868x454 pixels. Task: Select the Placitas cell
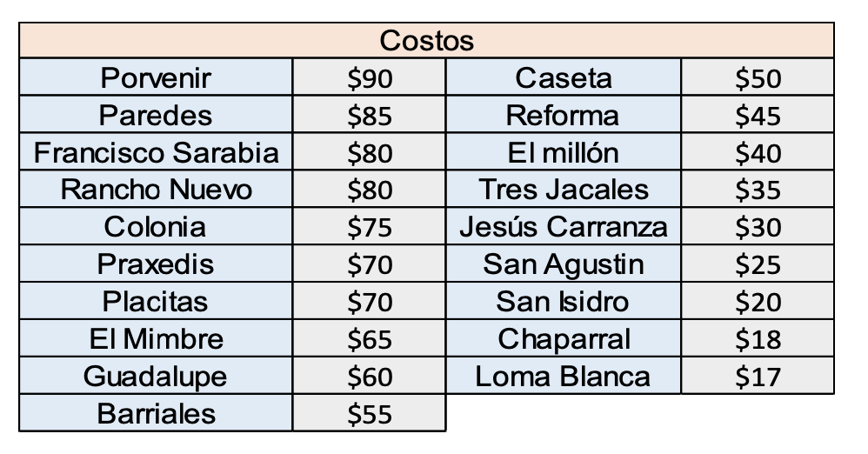coord(156,301)
